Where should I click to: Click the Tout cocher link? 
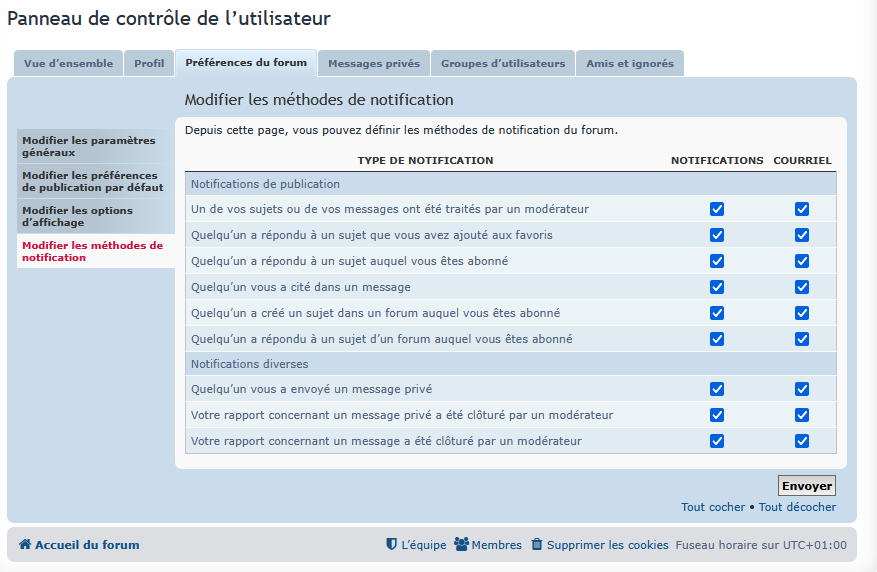point(713,507)
